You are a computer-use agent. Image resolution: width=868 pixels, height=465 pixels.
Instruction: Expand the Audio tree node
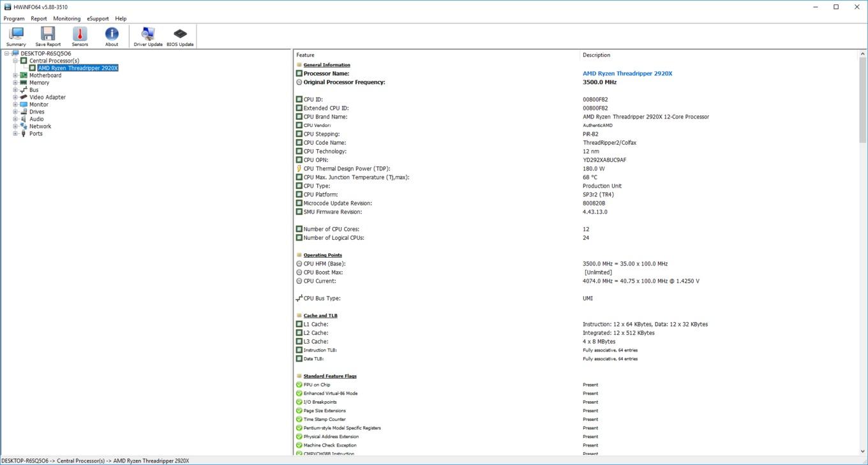15,119
